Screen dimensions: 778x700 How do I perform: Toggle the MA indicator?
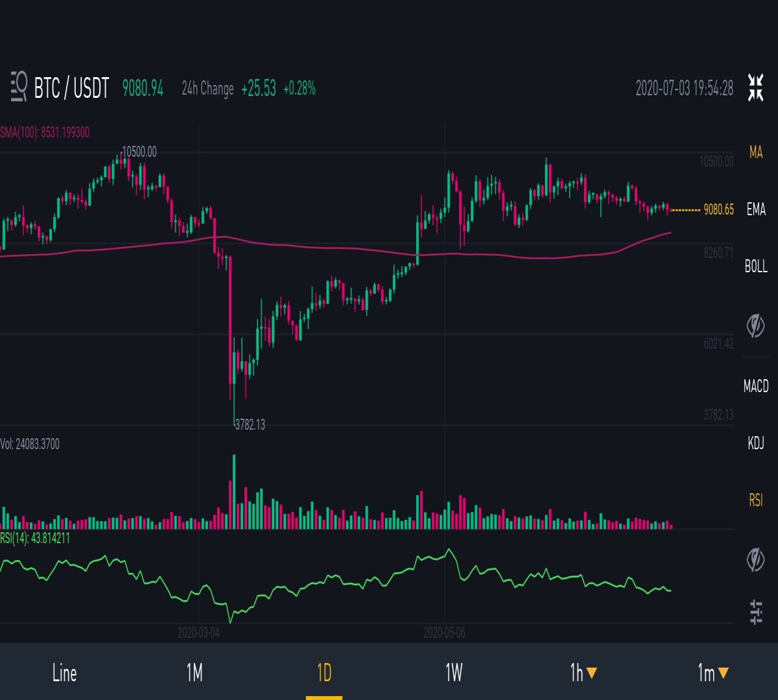point(756,152)
